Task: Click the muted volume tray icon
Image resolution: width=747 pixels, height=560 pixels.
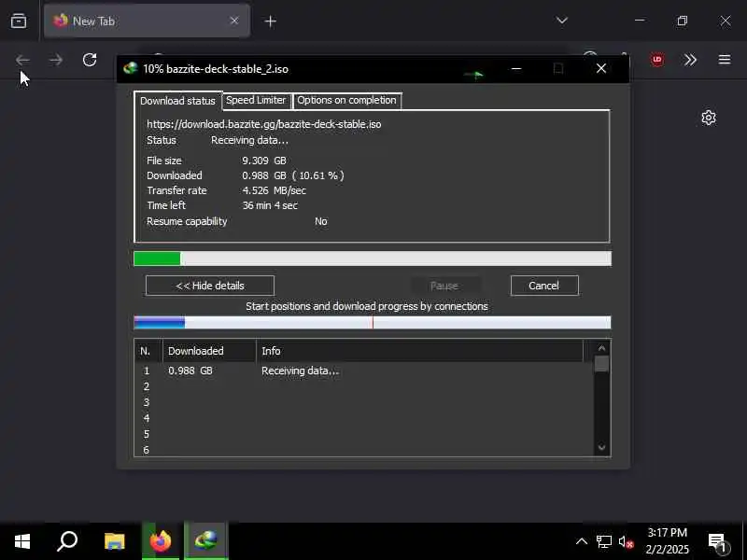Action: pos(626,541)
